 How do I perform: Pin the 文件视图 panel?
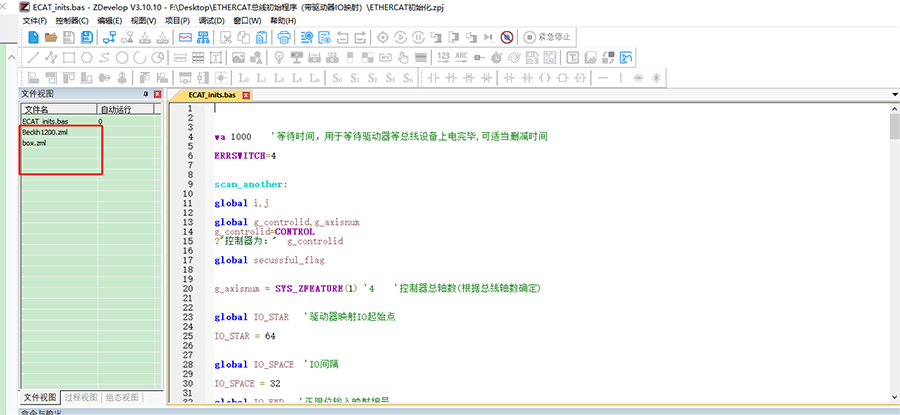pyautogui.click(x=145, y=94)
